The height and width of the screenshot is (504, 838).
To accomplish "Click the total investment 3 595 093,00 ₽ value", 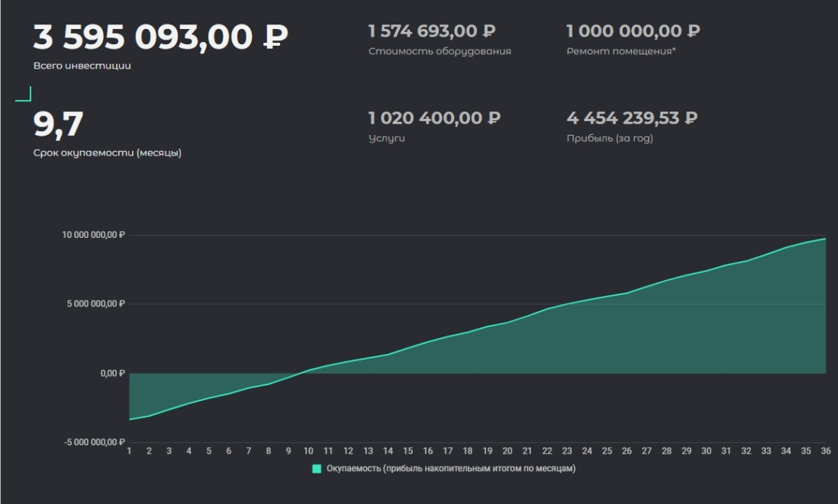I will [160, 36].
